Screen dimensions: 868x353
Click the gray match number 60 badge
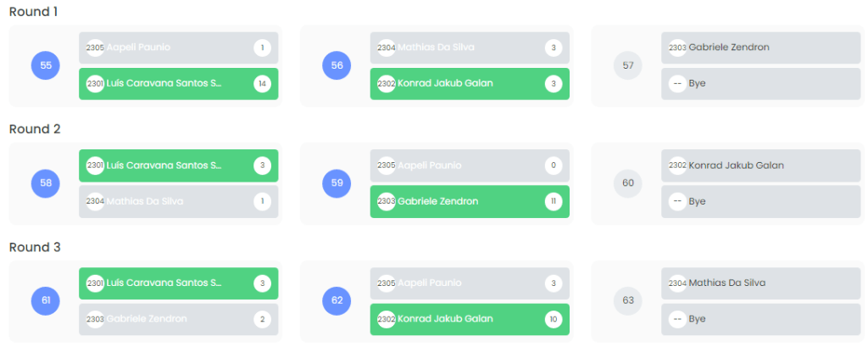pyautogui.click(x=628, y=183)
